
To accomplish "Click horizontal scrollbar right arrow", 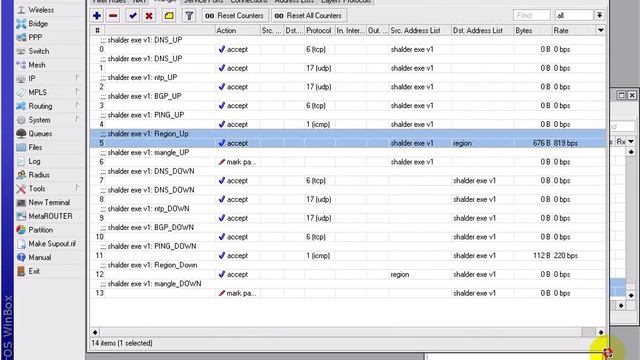I will 600,332.
